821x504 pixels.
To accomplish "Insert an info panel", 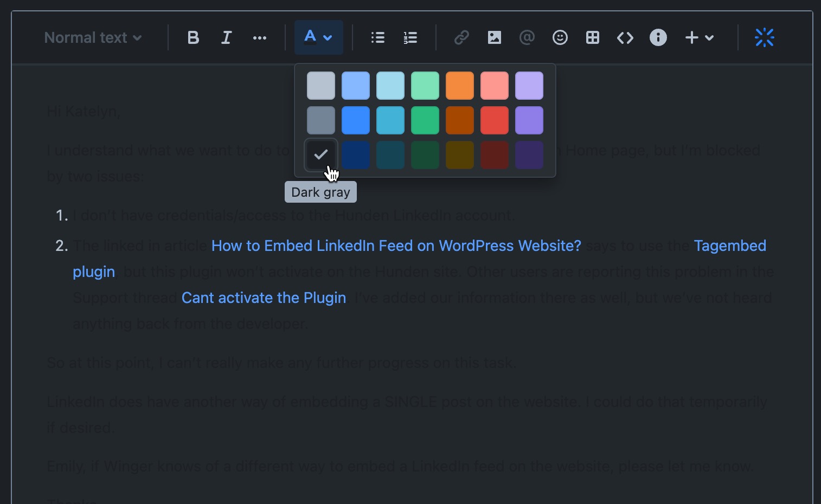I will pos(658,37).
